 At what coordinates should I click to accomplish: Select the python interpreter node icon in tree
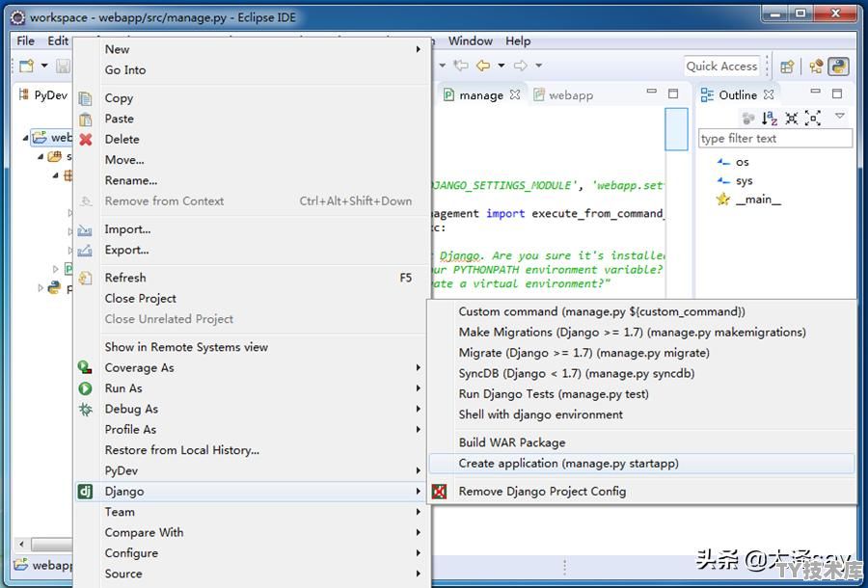(54, 287)
